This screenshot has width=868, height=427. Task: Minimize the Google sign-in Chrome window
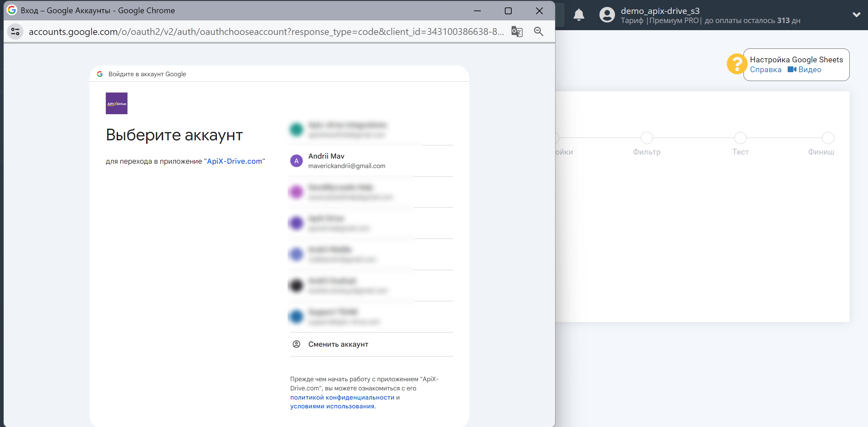coord(477,11)
